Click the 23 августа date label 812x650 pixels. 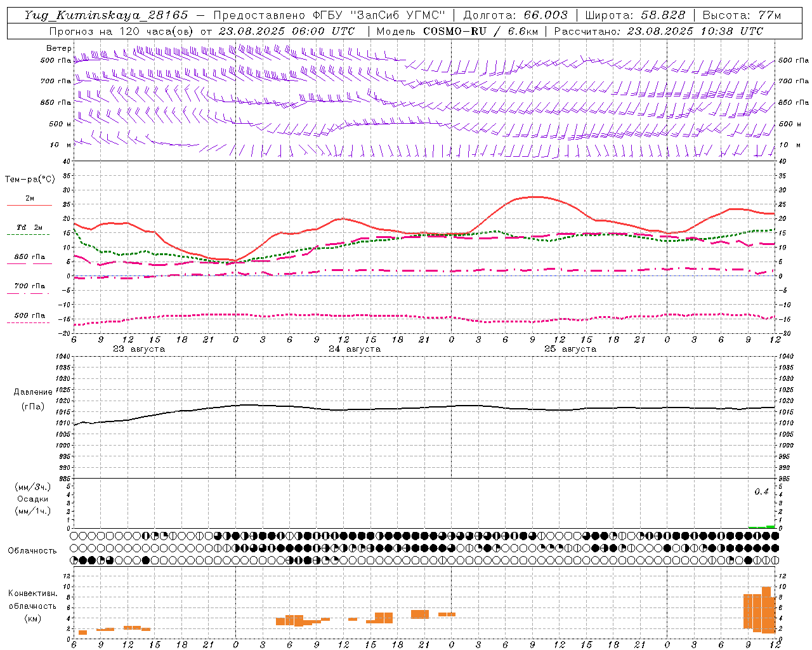pyautogui.click(x=139, y=349)
